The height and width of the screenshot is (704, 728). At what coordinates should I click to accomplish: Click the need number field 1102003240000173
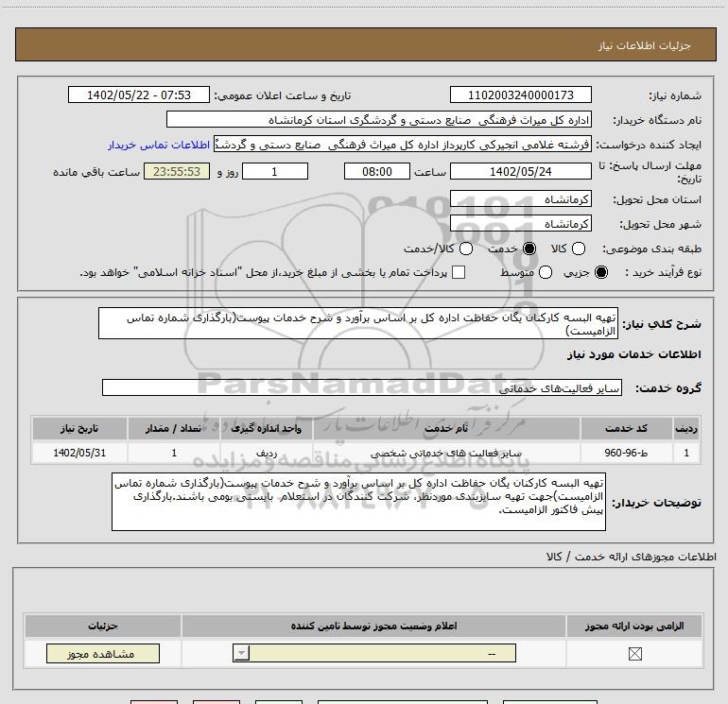(x=520, y=94)
